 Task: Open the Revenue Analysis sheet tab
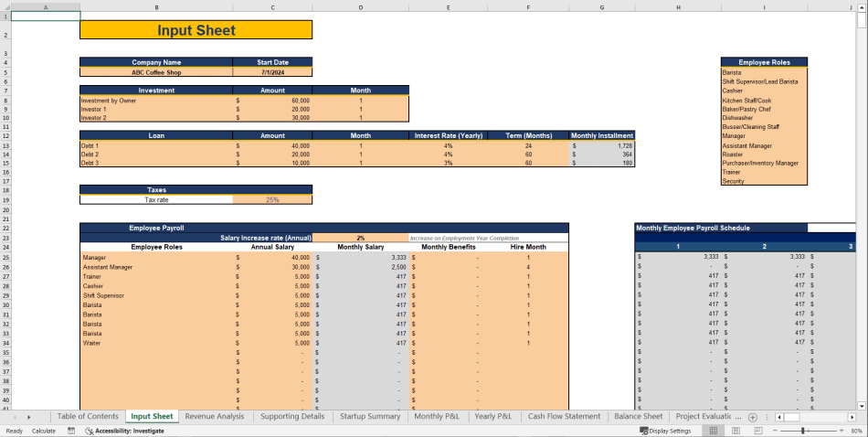pyautogui.click(x=215, y=417)
